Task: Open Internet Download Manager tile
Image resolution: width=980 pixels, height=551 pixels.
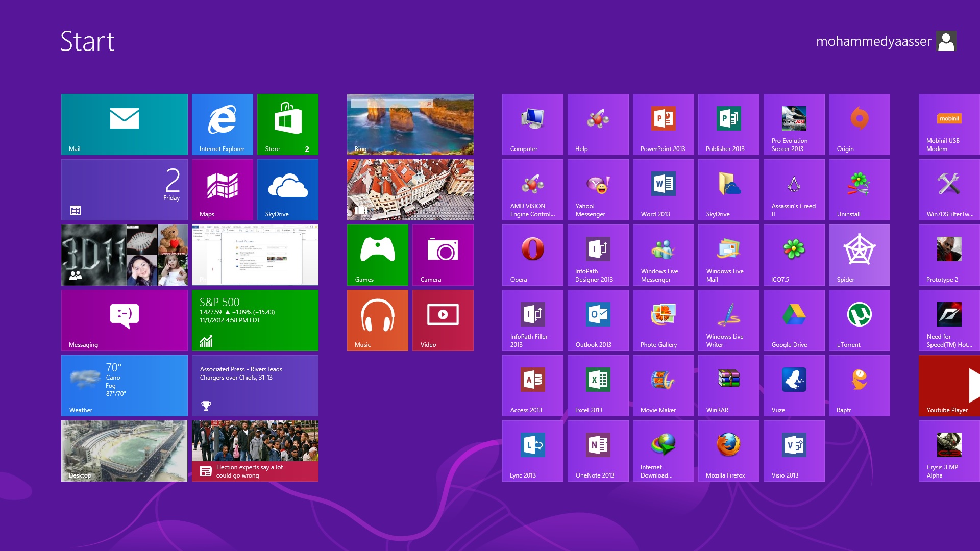Action: [x=664, y=451]
